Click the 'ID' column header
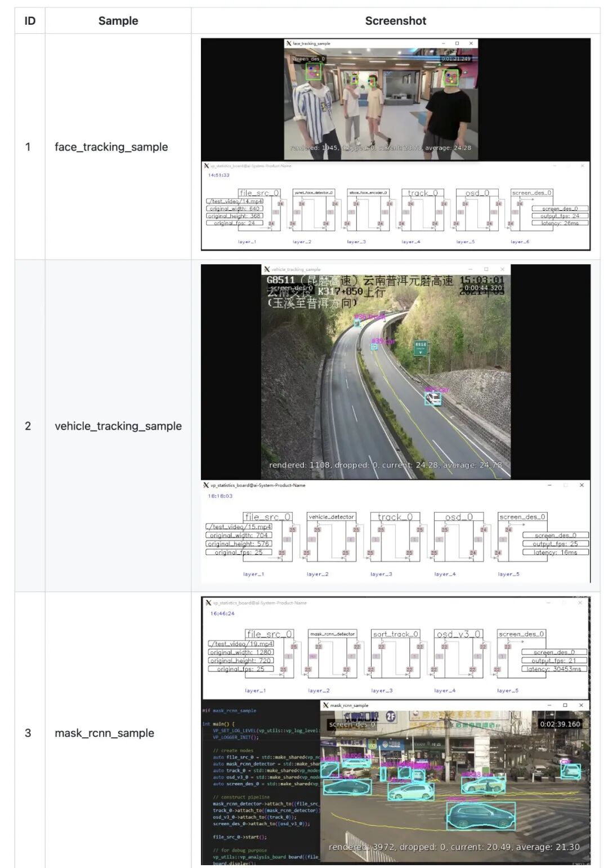 [x=30, y=21]
